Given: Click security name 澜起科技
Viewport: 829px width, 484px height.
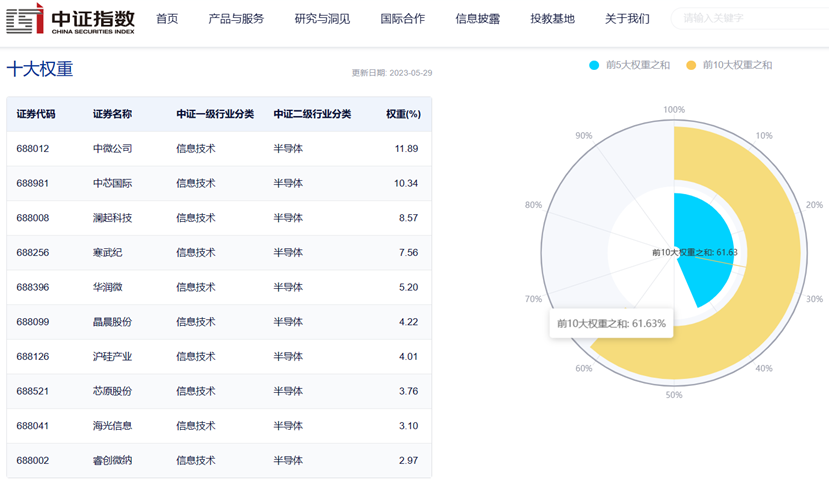Looking at the screenshot, I should tap(113, 218).
